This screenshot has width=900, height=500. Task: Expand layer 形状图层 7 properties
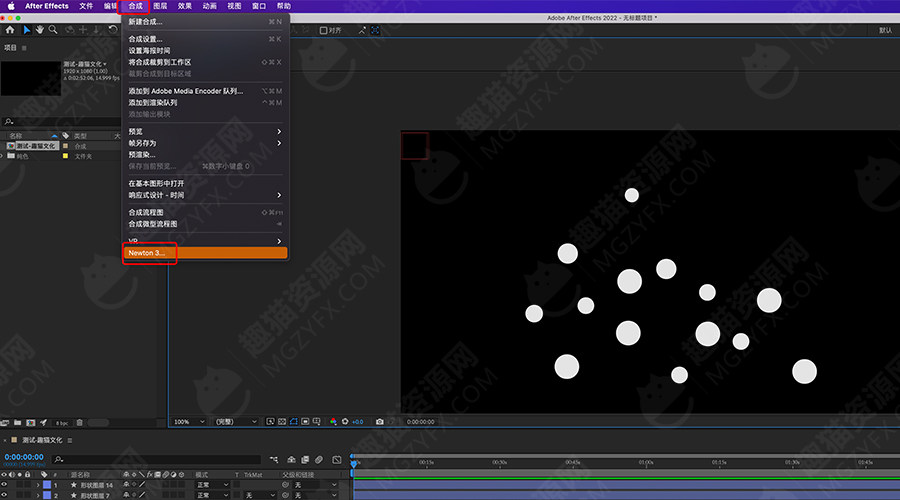pyautogui.click(x=38, y=495)
